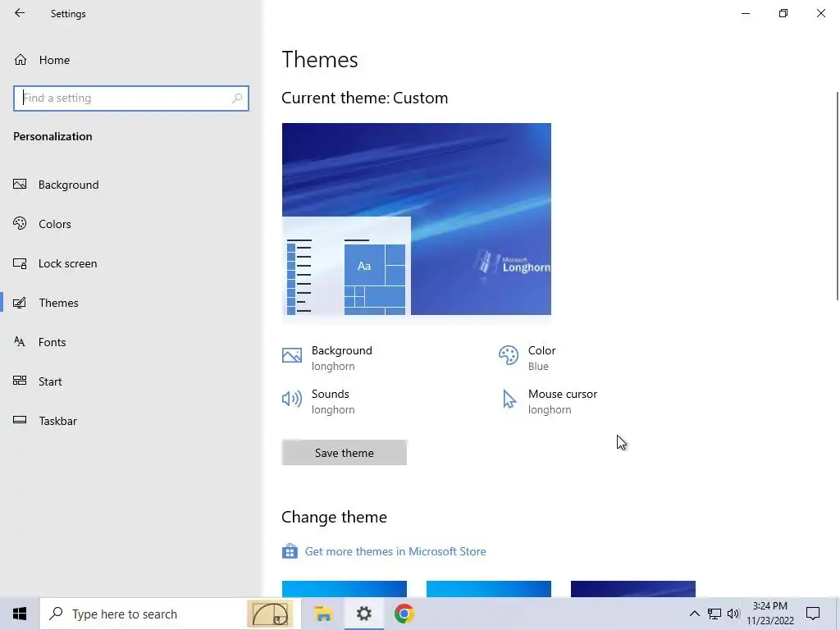Minimize the Settings window
Screen dimensions: 840x630
pyautogui.click(x=746, y=13)
